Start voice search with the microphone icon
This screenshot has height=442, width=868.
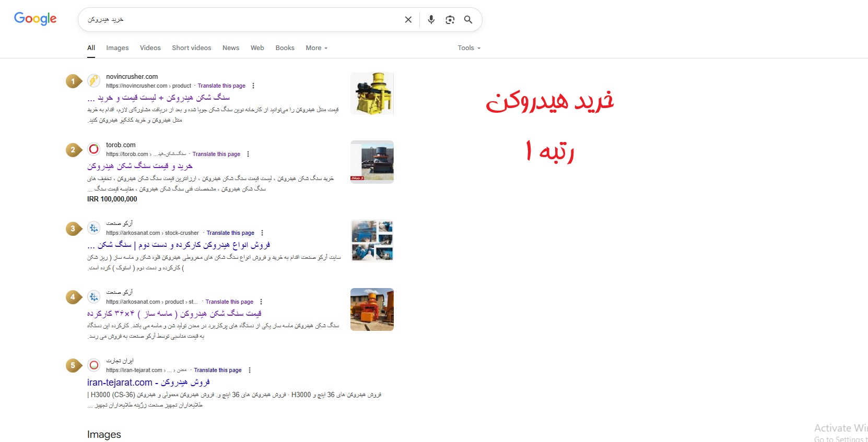431,19
